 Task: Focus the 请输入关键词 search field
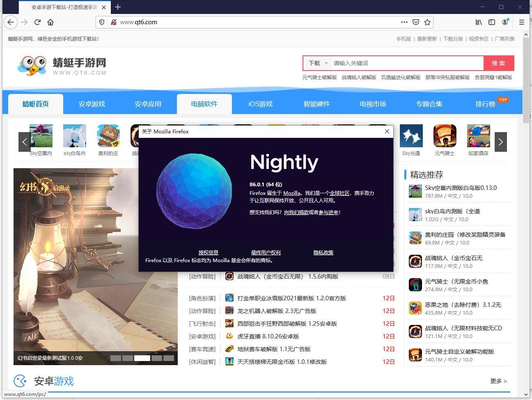(407, 63)
